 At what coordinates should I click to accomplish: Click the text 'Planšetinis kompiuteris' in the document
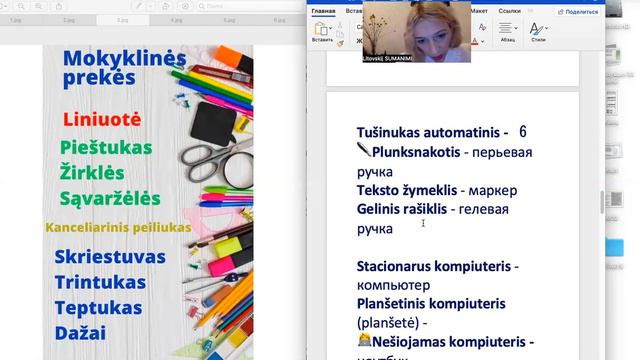431,304
